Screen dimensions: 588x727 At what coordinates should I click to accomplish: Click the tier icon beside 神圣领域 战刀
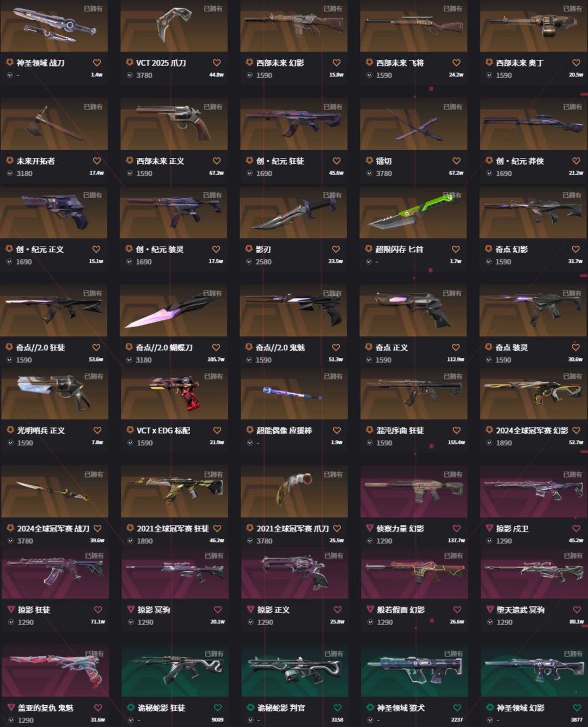(10, 63)
